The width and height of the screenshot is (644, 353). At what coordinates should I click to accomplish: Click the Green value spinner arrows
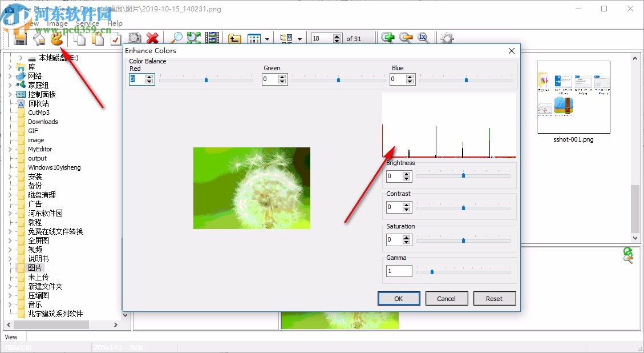tap(282, 79)
